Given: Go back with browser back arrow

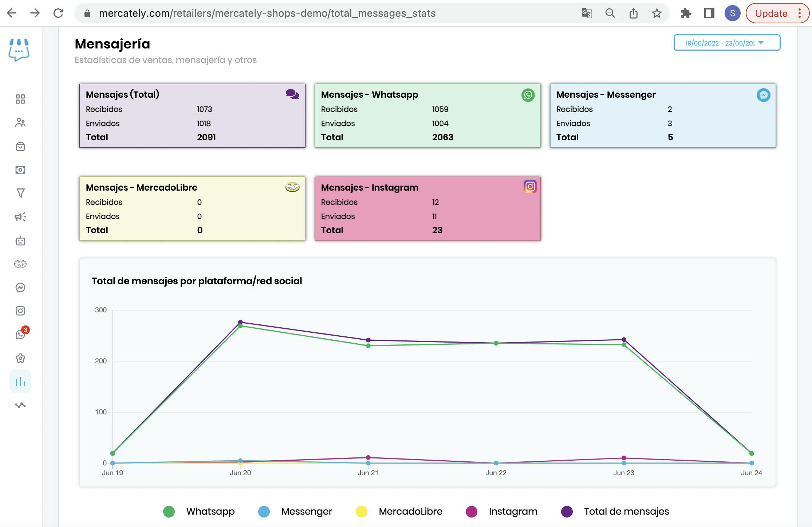Looking at the screenshot, I should pyautogui.click(x=12, y=13).
